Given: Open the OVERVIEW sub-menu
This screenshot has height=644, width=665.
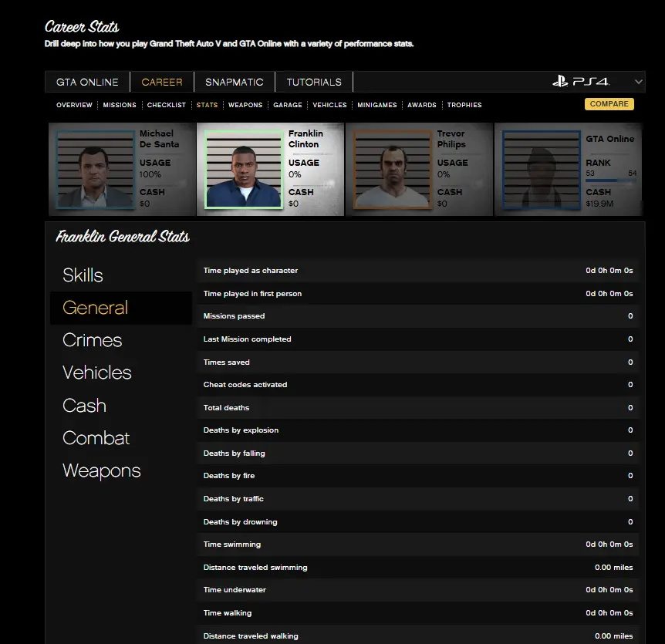Looking at the screenshot, I should tap(74, 105).
